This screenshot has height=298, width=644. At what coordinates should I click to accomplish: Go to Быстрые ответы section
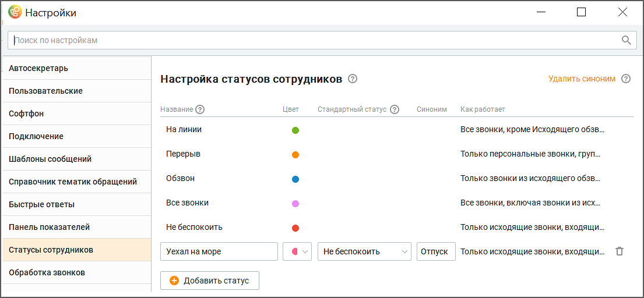point(77,204)
